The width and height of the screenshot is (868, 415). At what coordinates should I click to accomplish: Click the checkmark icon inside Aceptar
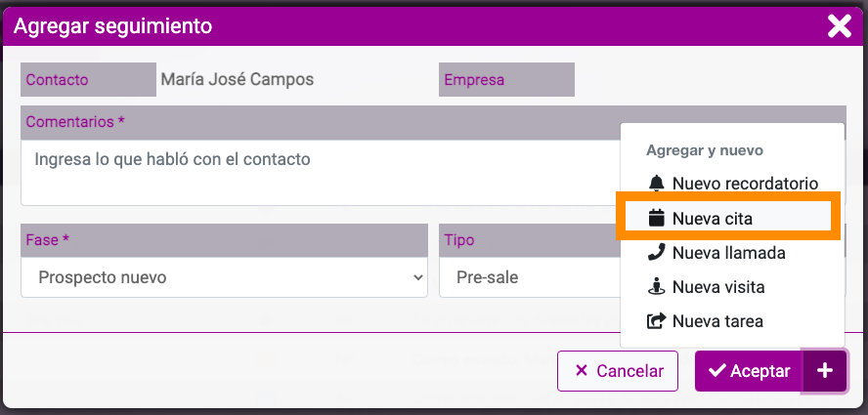click(716, 371)
